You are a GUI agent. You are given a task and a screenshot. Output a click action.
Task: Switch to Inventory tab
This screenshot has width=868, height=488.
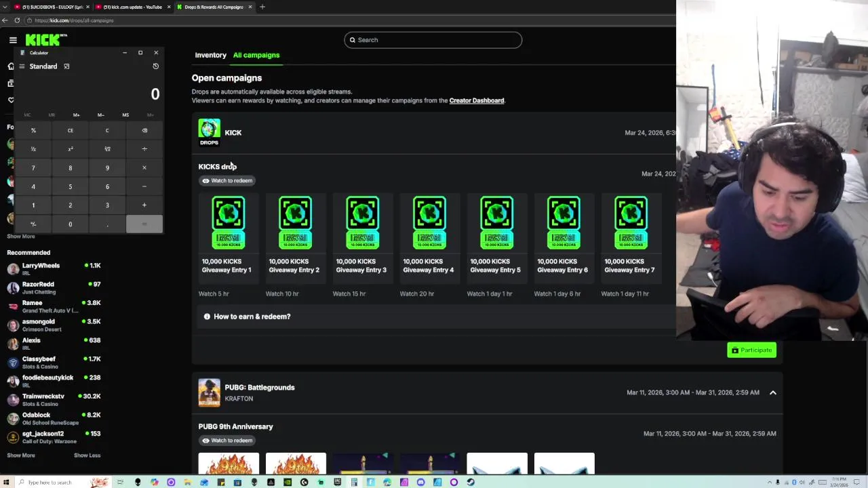[210, 55]
